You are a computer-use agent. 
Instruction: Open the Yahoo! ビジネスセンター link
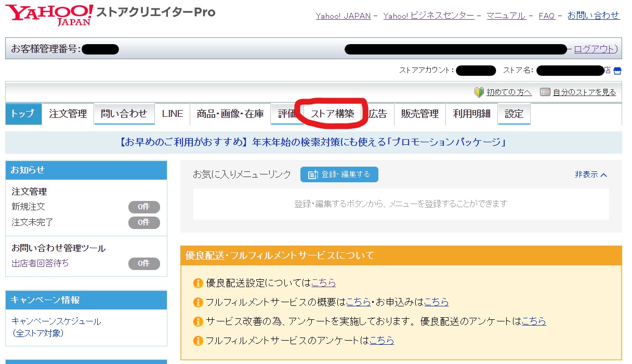[x=428, y=16]
